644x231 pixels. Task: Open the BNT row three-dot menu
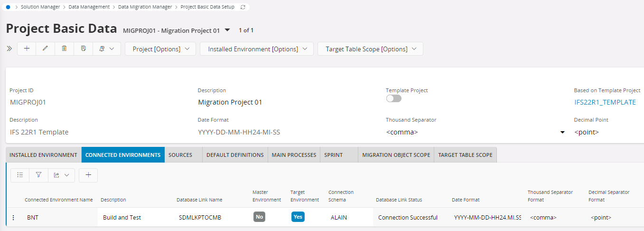click(x=13, y=218)
